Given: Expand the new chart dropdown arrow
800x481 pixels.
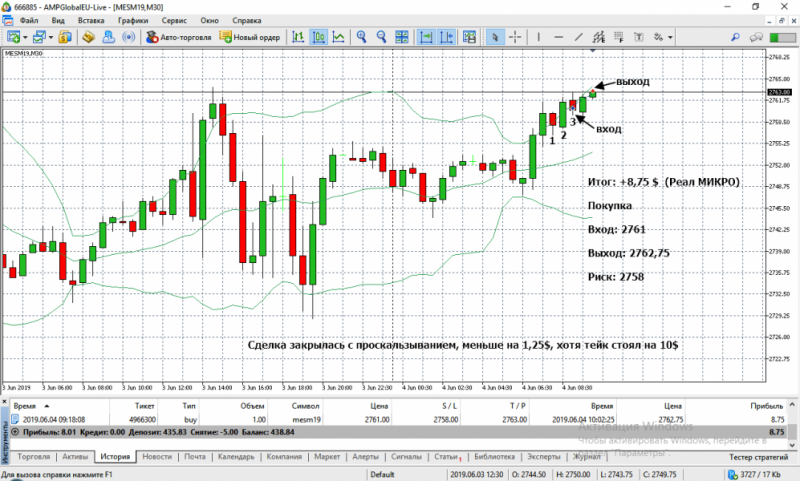Looking at the screenshot, I should coord(25,37).
